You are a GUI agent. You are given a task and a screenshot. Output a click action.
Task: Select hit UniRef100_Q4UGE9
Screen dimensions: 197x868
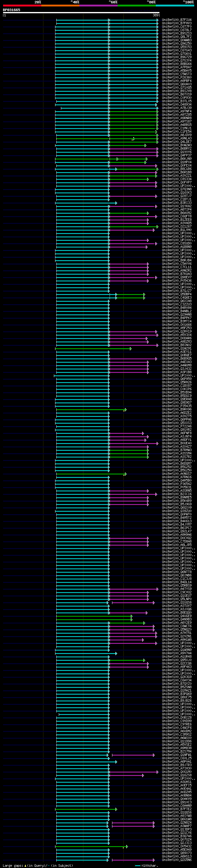click(176, 616)
